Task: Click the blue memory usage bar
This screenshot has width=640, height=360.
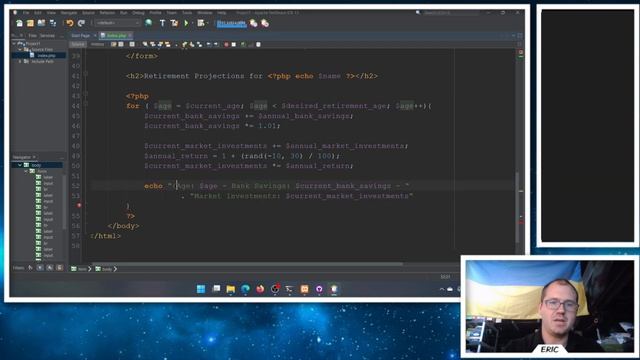Action: 231,23
